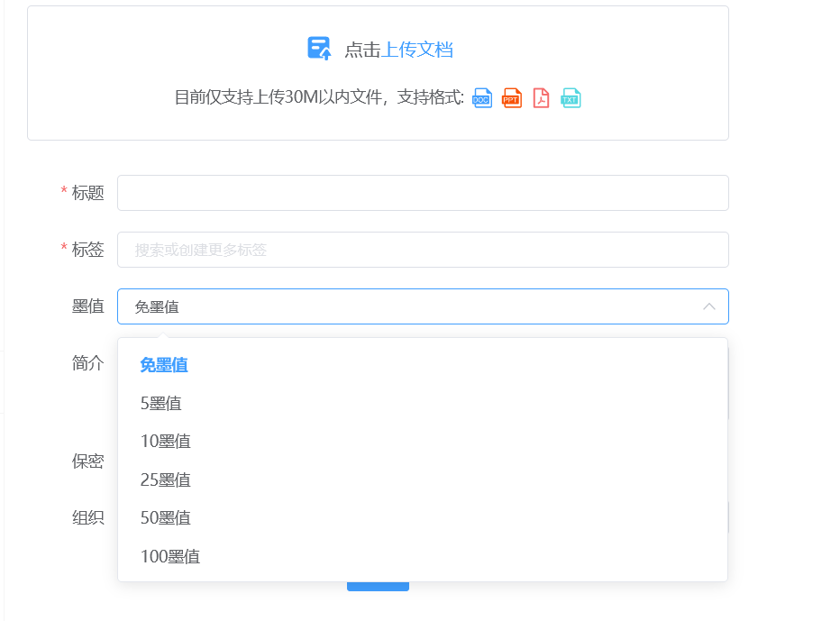Choose the 10墨值 option
840x621 pixels.
[x=423, y=441]
